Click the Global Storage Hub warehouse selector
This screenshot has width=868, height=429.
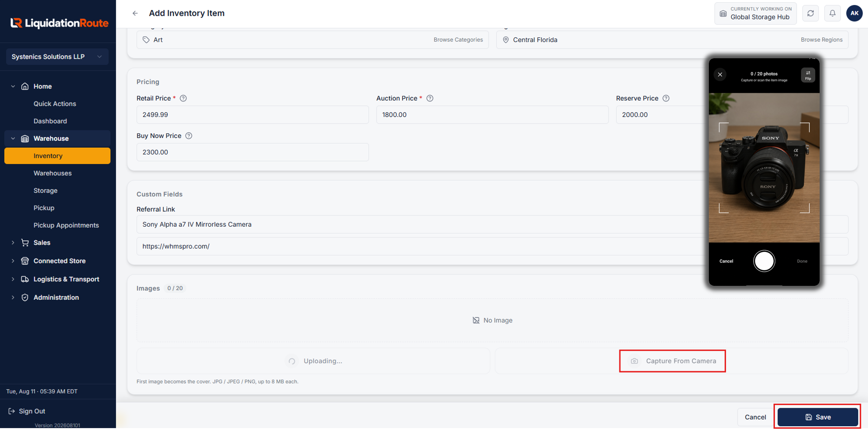point(755,14)
